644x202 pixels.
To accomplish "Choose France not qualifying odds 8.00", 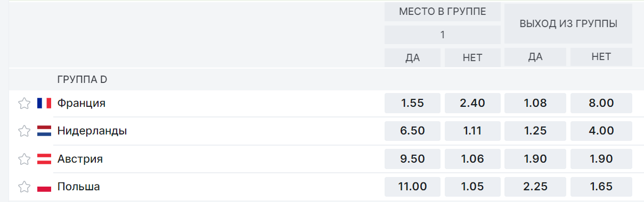I will click(x=601, y=103).
